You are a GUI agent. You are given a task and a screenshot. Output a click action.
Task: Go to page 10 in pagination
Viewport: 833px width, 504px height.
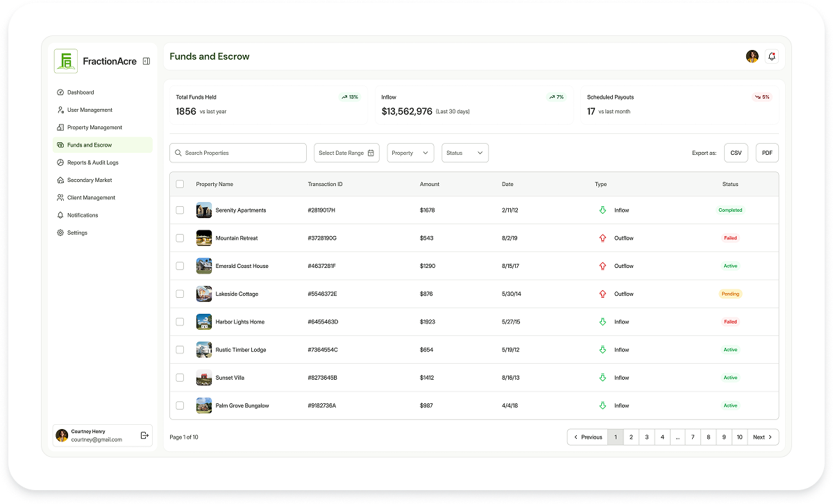(739, 437)
